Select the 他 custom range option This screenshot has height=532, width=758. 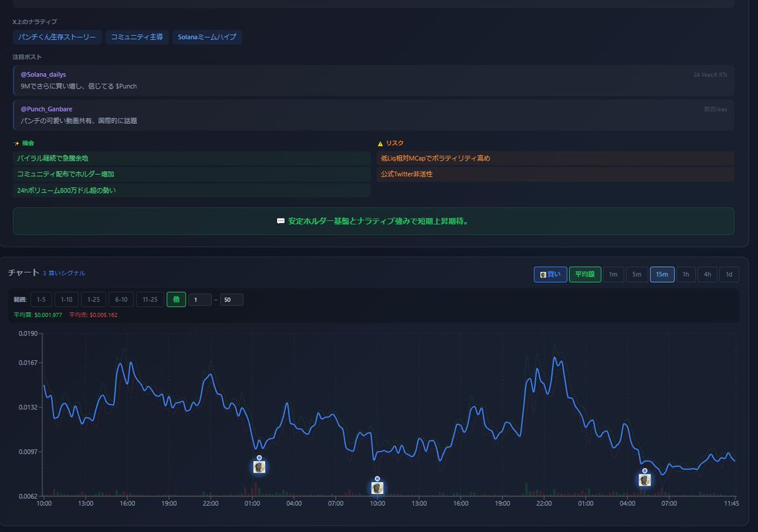pyautogui.click(x=176, y=300)
